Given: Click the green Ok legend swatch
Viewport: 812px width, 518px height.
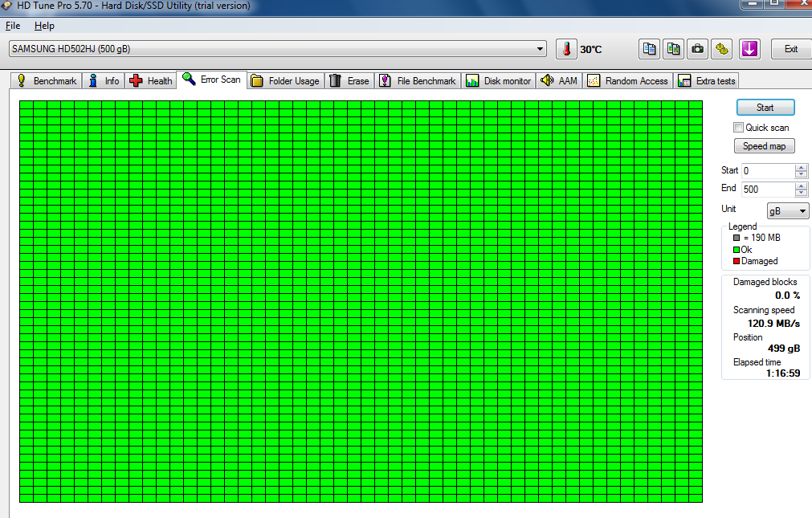Looking at the screenshot, I should click(737, 250).
